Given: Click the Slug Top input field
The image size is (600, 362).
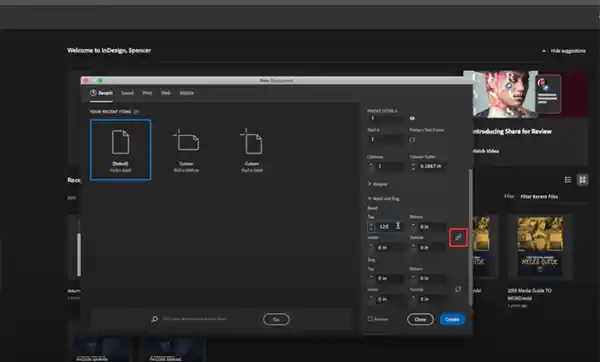Looking at the screenshot, I should tap(389, 278).
